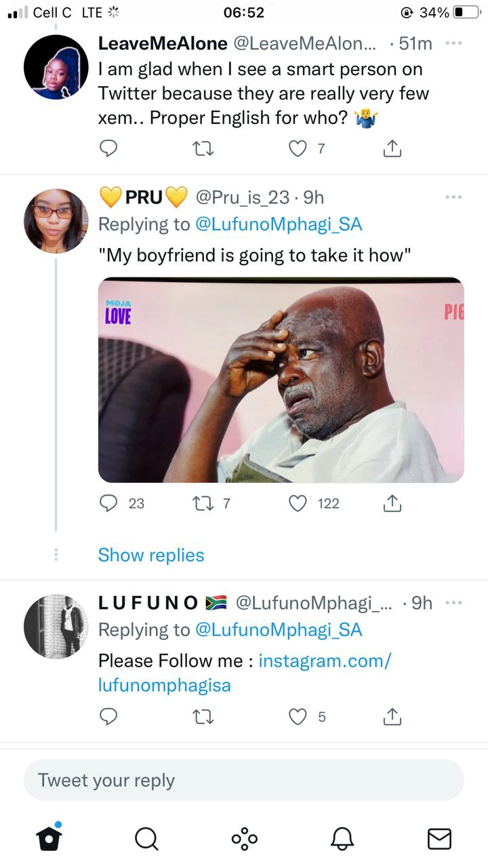This screenshot has width=488, height=868.
Task: Open more options on LeaveMeAlone tweet
Action: [453, 43]
